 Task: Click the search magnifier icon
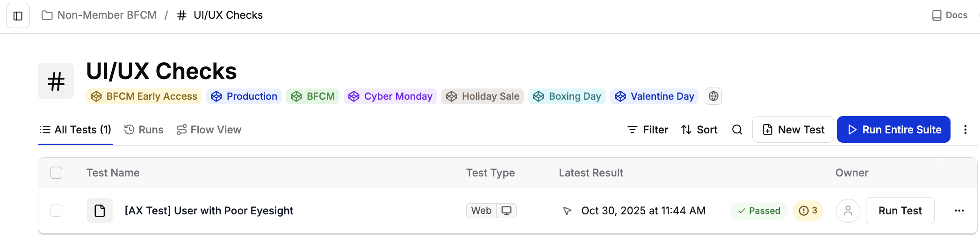[x=737, y=130]
